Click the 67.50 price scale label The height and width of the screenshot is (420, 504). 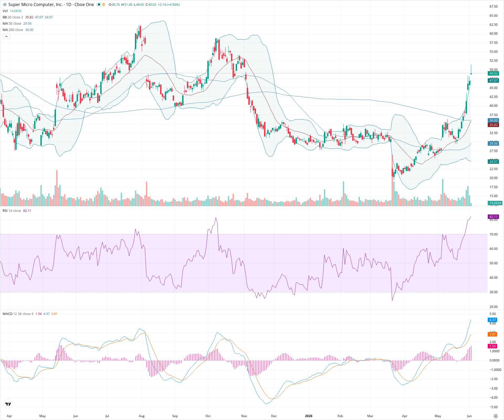coord(493,6)
